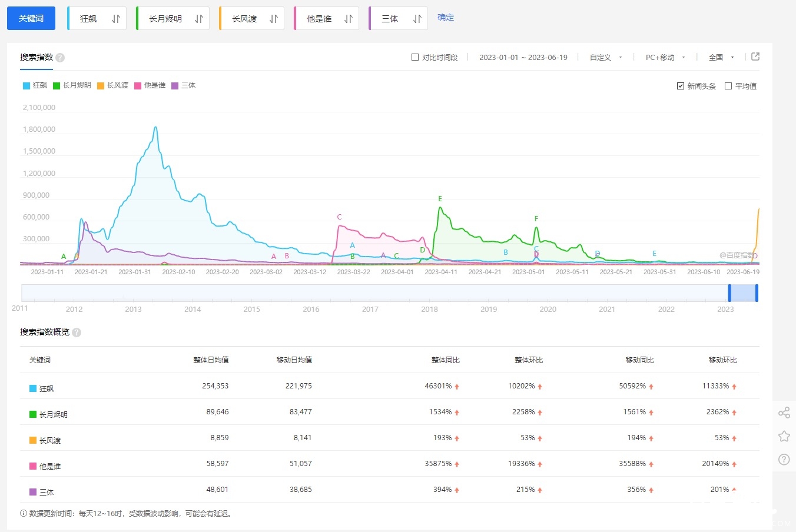Click news marker E on green peak

coord(440,199)
